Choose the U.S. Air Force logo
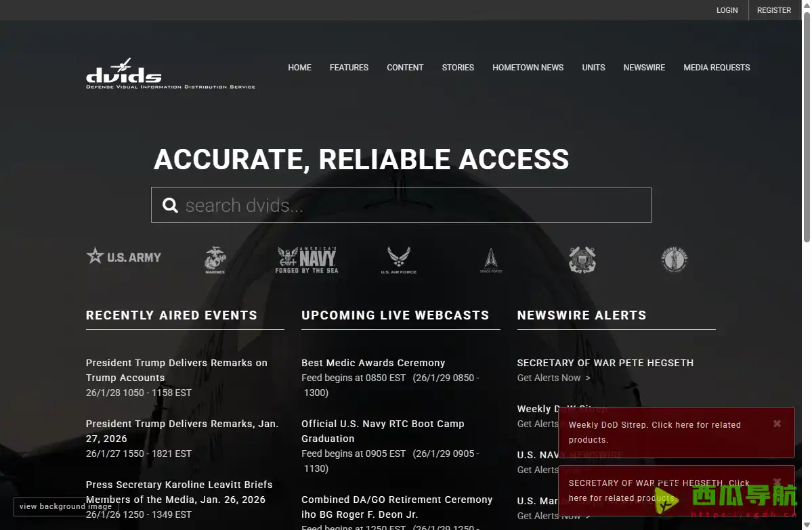 [398, 260]
